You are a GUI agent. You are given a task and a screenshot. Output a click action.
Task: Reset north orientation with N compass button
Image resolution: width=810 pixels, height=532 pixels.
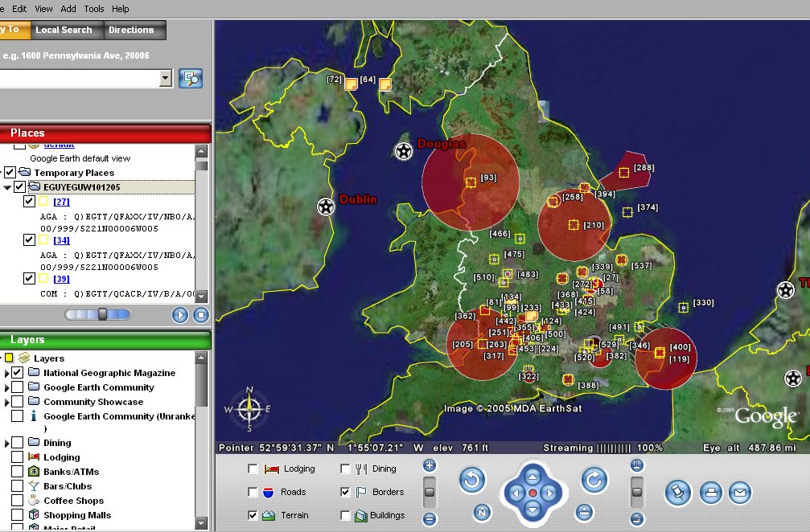[481, 512]
